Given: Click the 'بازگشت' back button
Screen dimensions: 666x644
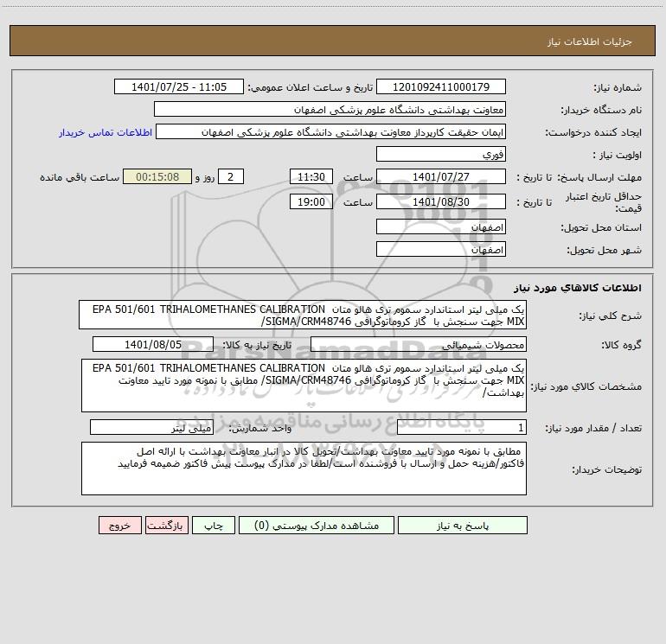Looking at the screenshot, I should (x=166, y=526).
